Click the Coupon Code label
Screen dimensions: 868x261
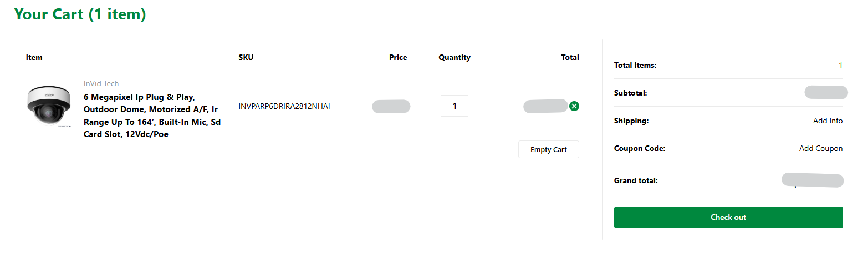(639, 148)
